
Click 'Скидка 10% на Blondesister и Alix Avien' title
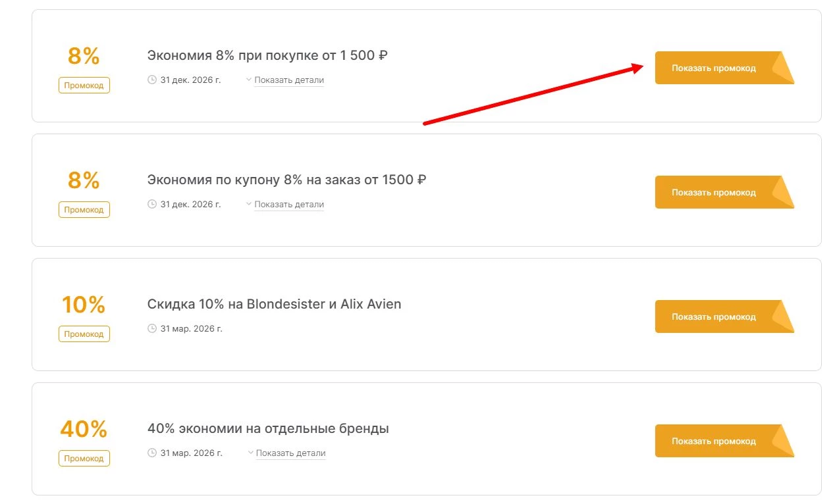pos(274,304)
